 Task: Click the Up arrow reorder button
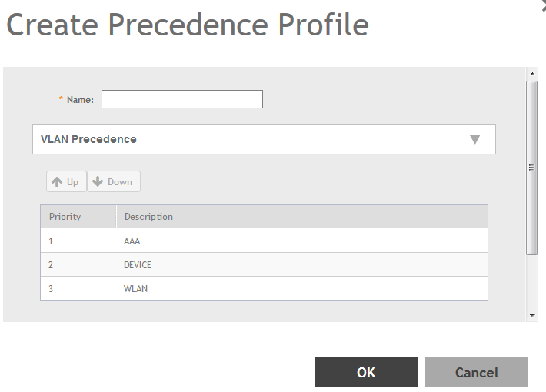point(66,182)
